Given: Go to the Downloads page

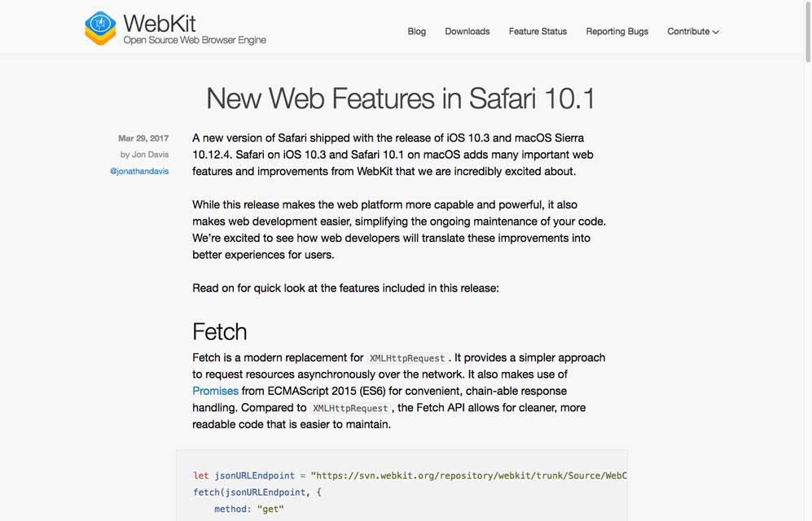Looking at the screenshot, I should [x=467, y=32].
